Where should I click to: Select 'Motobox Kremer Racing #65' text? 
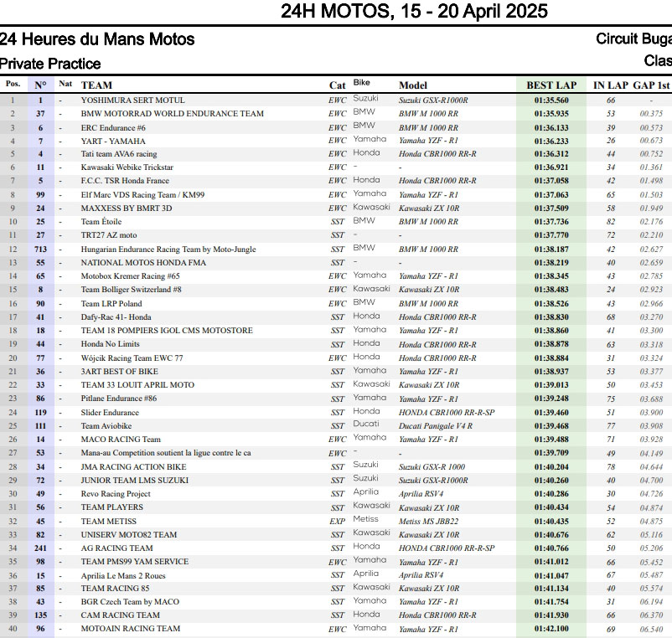tap(130, 275)
